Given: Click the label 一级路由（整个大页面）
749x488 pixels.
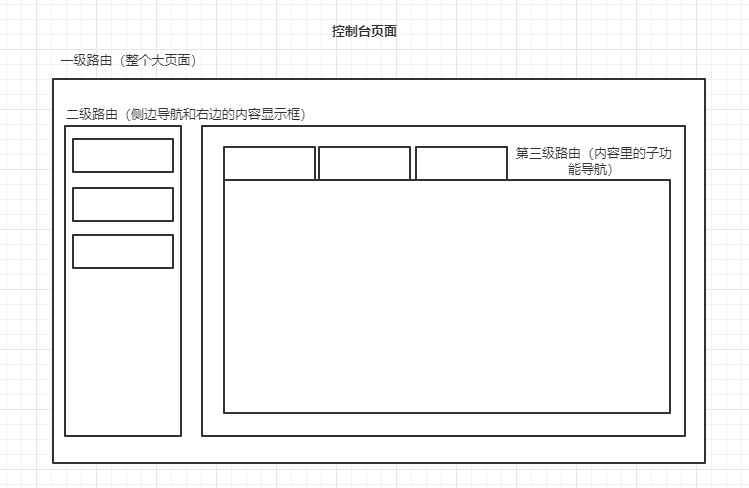Looking at the screenshot, I should point(128,60).
